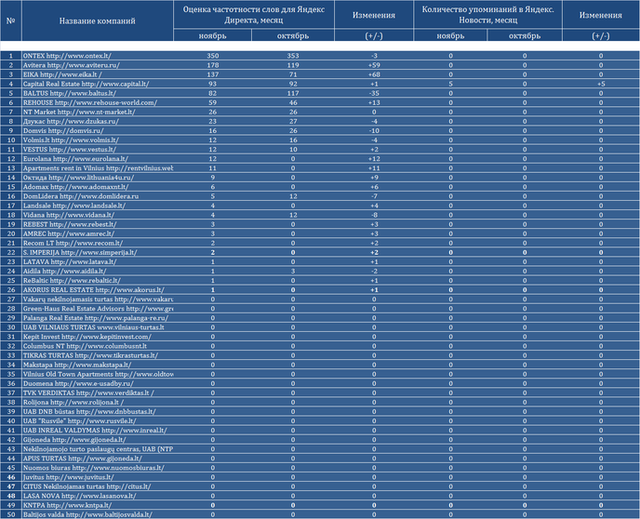Click the Landsale http://www.landsale.lt/ cell

[97, 206]
